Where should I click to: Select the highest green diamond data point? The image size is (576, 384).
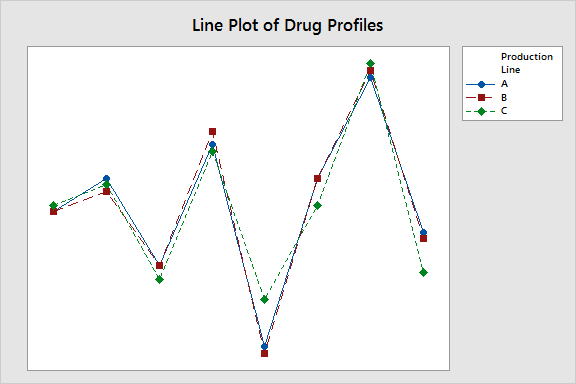click(371, 64)
